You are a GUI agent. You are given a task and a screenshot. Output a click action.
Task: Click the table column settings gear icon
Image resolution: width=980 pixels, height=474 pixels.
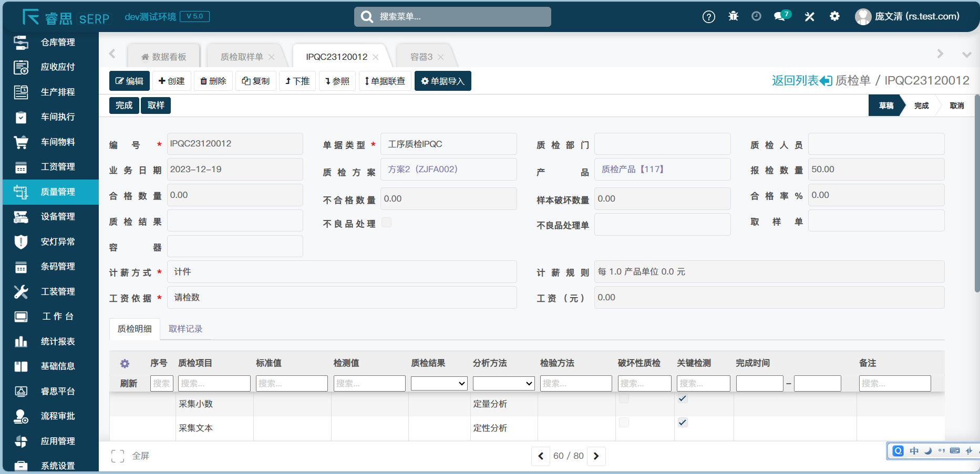click(x=125, y=363)
